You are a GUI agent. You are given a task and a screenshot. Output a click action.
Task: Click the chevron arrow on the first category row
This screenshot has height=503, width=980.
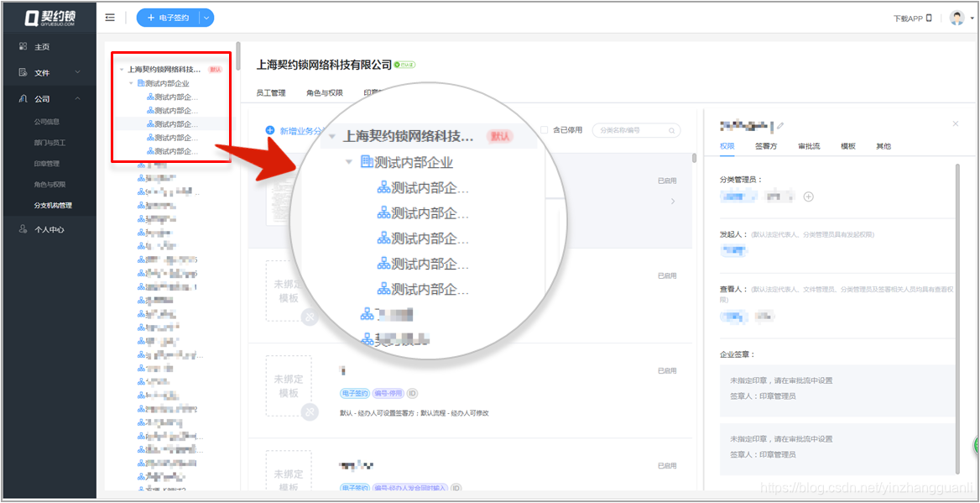(673, 202)
